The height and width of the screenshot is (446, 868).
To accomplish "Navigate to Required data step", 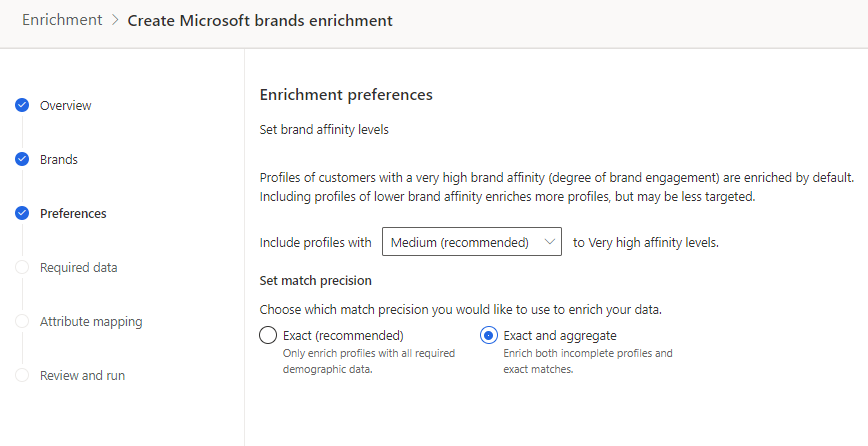I will (x=78, y=267).
